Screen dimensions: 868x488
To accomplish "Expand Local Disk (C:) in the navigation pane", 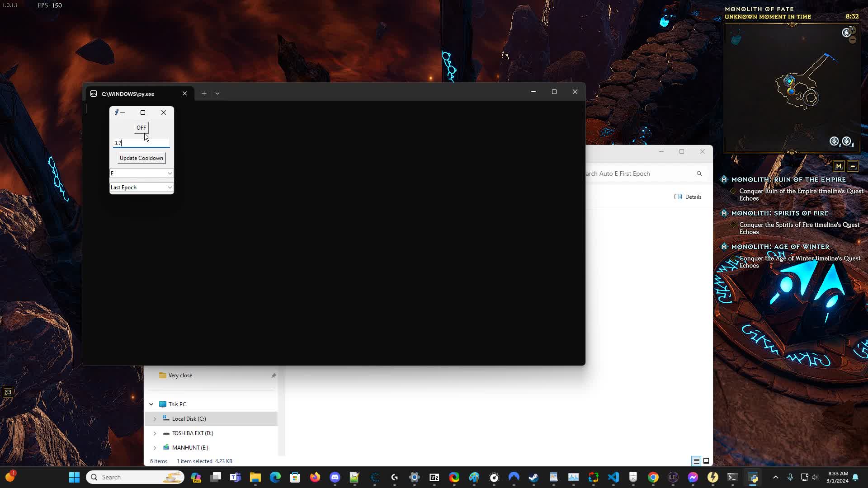I will point(155,418).
